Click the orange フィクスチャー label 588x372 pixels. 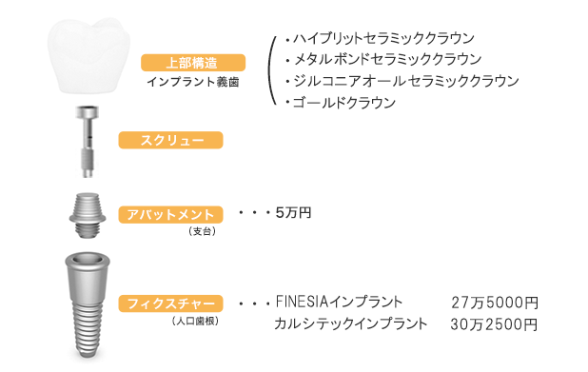[171, 303]
